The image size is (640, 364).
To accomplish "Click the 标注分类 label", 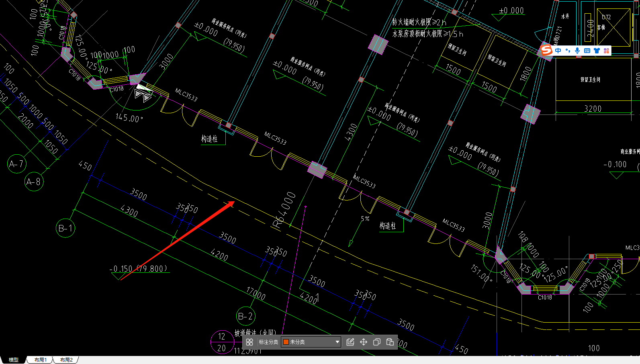I will 268,342.
